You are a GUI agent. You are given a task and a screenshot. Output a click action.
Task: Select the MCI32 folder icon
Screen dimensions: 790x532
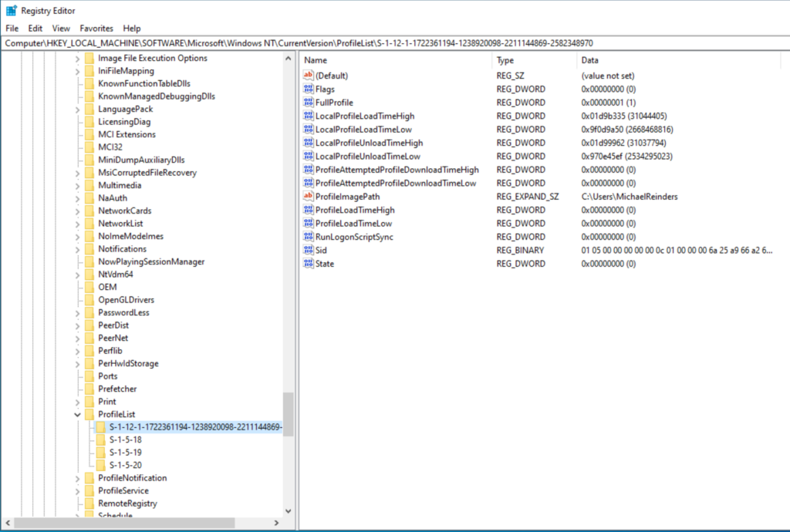tap(89, 147)
